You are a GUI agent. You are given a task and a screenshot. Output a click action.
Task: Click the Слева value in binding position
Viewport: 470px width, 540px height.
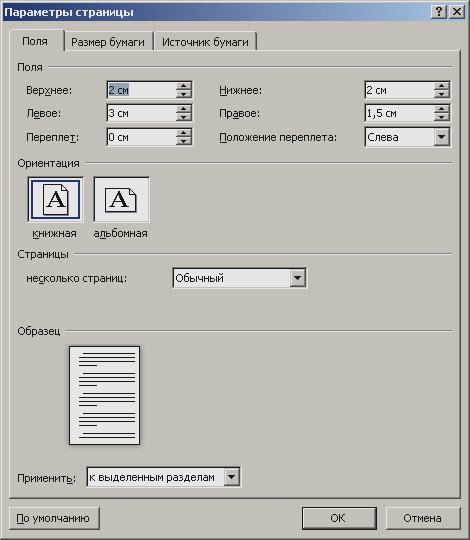coord(383,137)
